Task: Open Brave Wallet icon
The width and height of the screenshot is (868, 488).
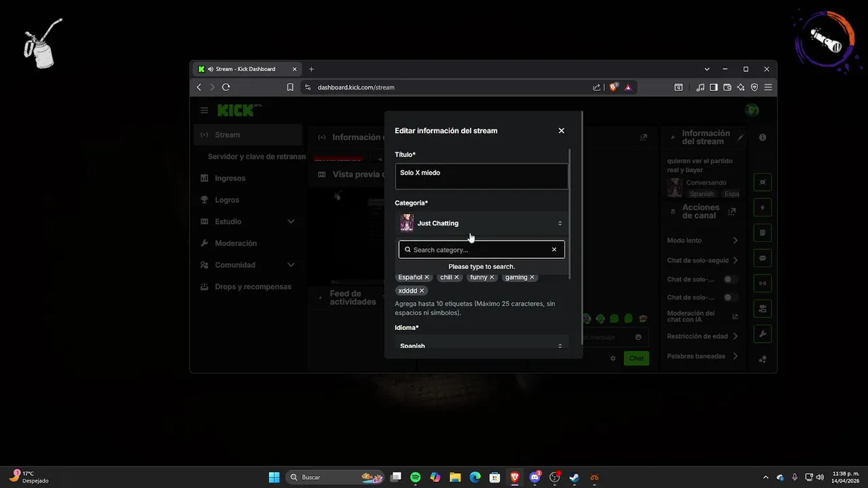Action: (727, 87)
